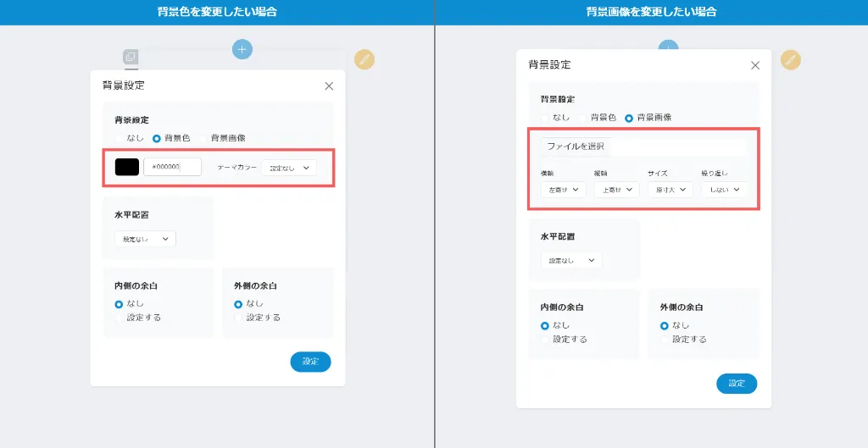Click the #000000 hex color field
This screenshot has width=868, height=448.
[172, 167]
